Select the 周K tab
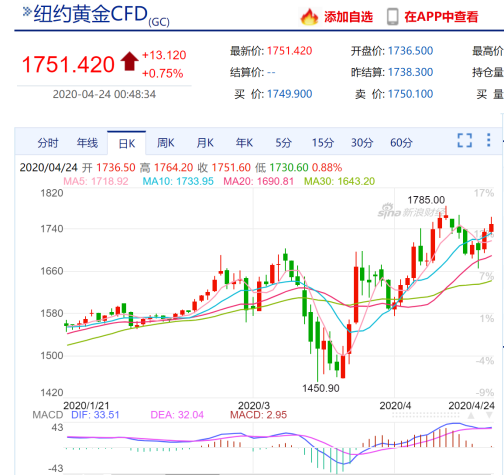 pyautogui.click(x=165, y=143)
